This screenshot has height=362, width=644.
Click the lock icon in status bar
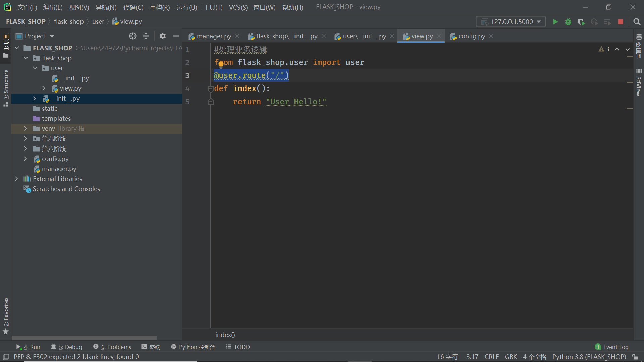pyautogui.click(x=635, y=357)
